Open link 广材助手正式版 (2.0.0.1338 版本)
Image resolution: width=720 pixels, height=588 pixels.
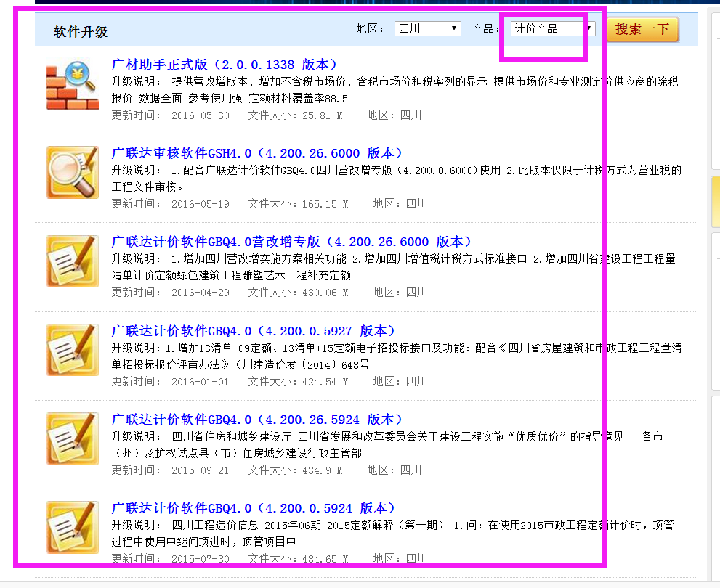225,65
